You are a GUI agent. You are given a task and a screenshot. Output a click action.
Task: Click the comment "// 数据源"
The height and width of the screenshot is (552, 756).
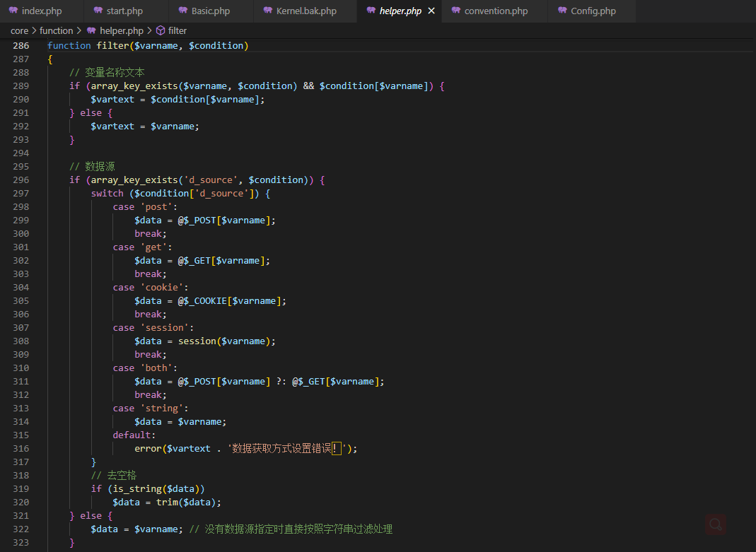coord(92,167)
